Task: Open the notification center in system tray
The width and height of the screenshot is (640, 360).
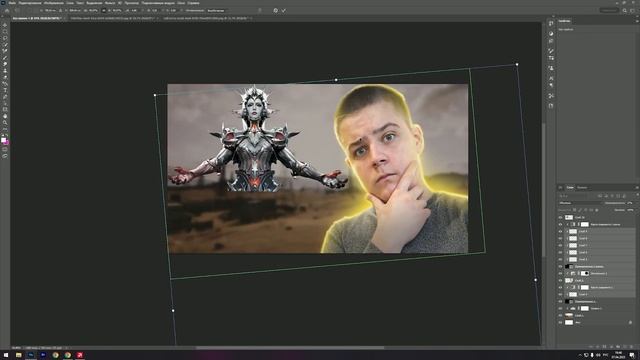Action: pos(632,355)
